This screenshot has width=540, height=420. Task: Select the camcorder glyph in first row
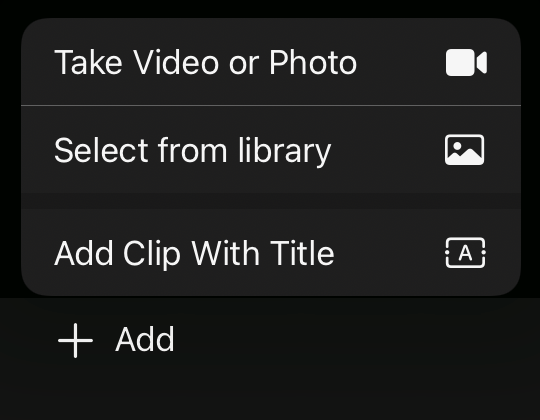pyautogui.click(x=466, y=62)
